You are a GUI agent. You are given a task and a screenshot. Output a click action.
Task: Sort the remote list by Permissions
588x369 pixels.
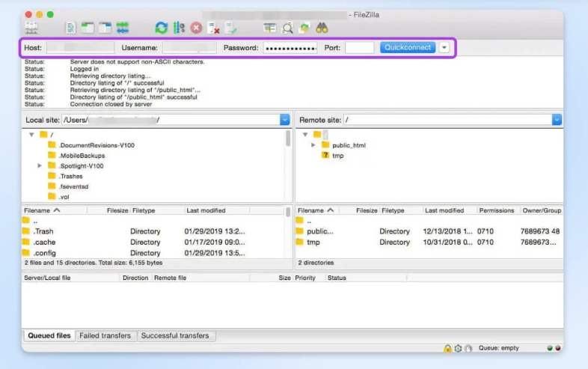tap(497, 210)
